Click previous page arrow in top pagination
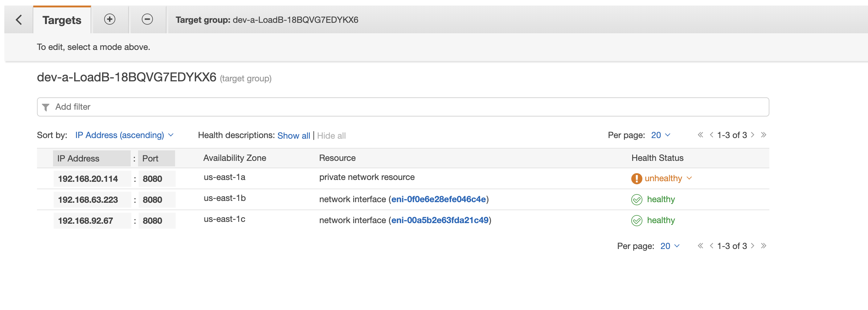The image size is (868, 310). [711, 135]
